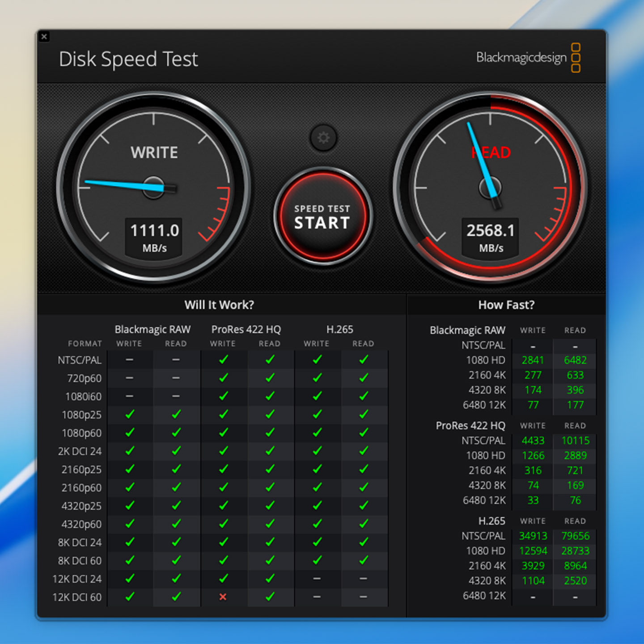Click the 76 read value
This screenshot has height=644, width=644.
tap(575, 500)
